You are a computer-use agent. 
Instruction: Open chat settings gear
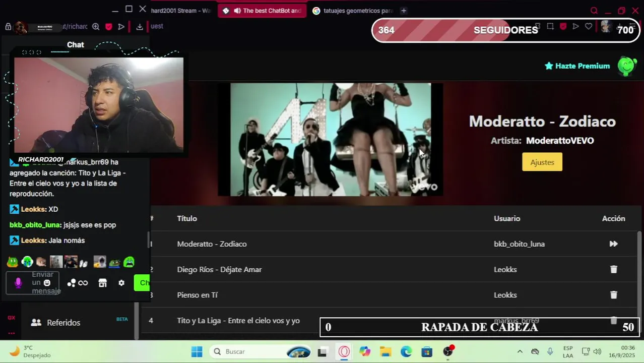[x=121, y=283]
